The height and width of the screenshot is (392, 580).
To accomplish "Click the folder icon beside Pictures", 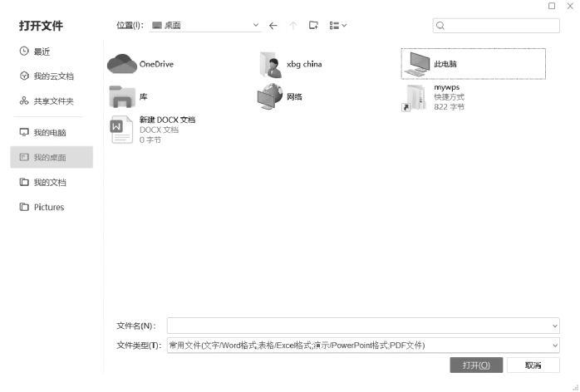I will point(24,207).
